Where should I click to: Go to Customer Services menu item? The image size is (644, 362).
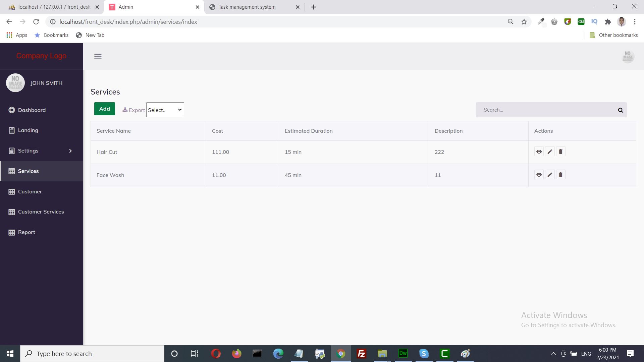[x=41, y=212]
